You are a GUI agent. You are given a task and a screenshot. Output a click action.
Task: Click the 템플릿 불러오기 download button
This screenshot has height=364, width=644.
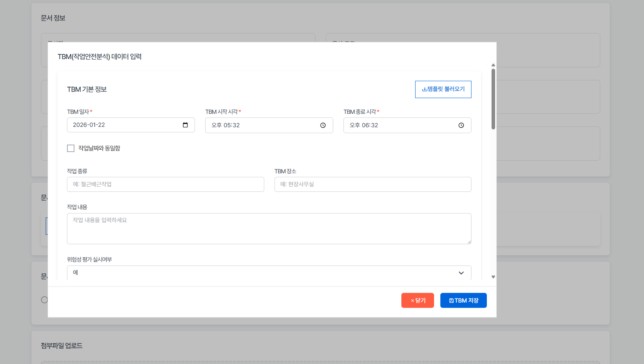(443, 89)
